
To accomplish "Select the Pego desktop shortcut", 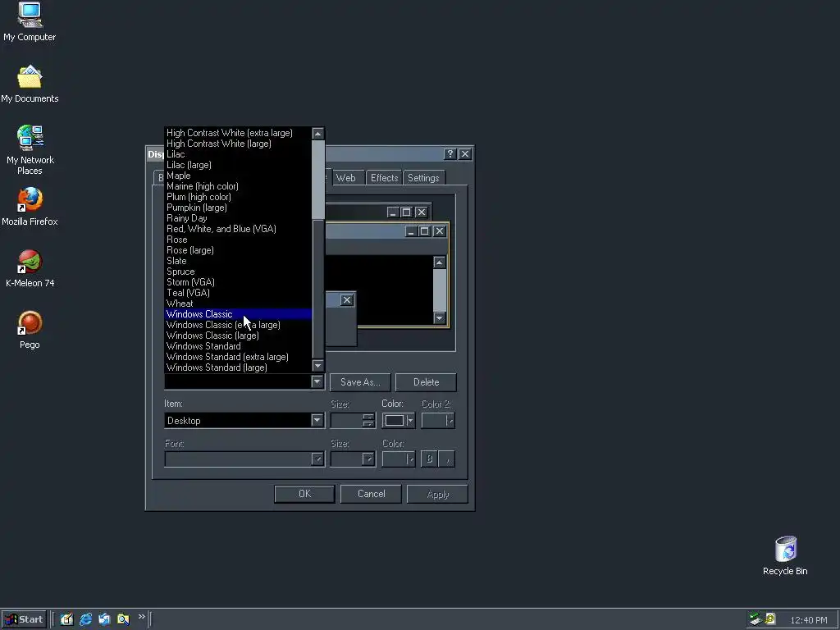I will coord(30,330).
